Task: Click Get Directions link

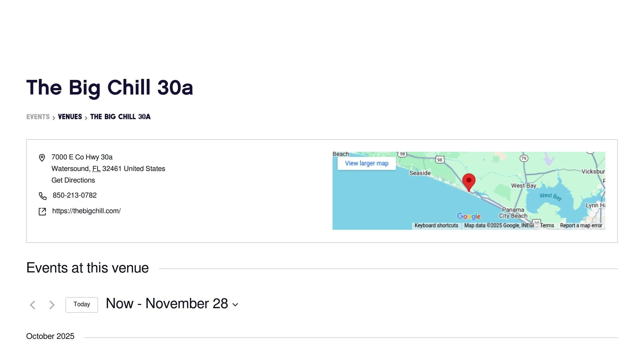Action: pos(73,180)
